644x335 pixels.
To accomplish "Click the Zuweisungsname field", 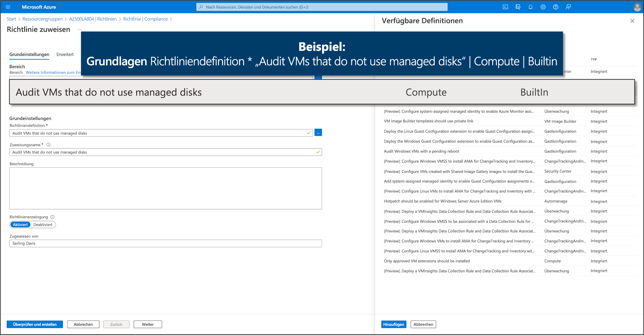I will (x=166, y=152).
